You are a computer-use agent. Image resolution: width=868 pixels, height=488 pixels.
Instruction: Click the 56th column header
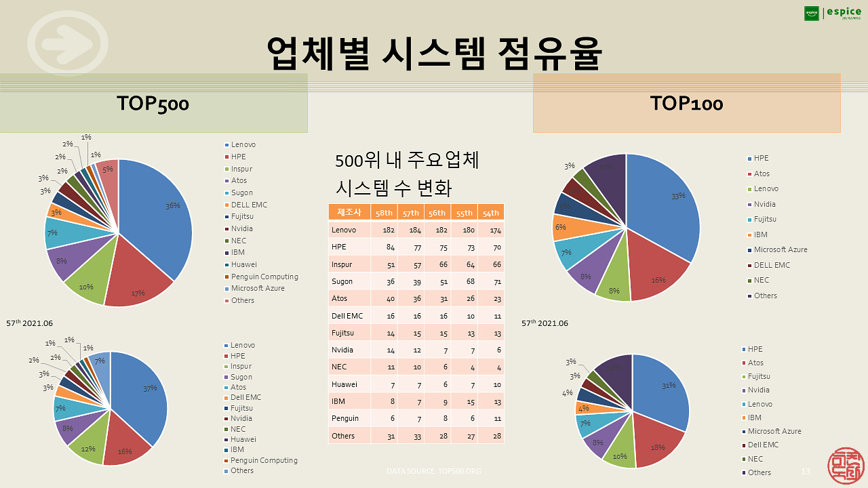pos(437,212)
